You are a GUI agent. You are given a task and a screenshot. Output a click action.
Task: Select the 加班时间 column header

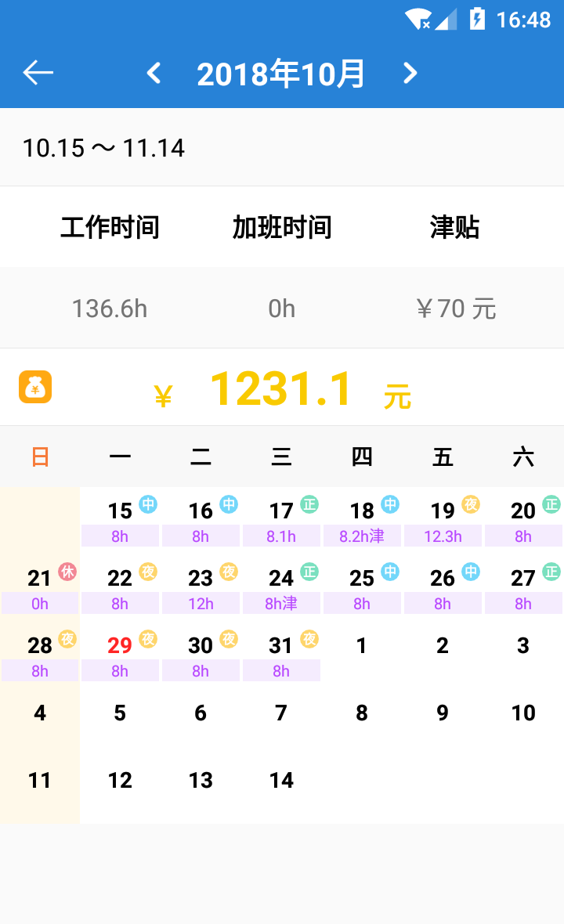(282, 228)
